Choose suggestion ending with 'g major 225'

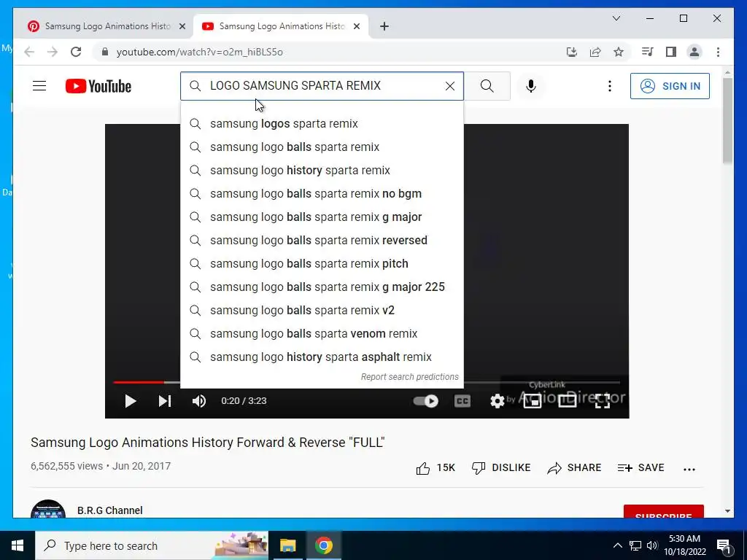pos(322,287)
